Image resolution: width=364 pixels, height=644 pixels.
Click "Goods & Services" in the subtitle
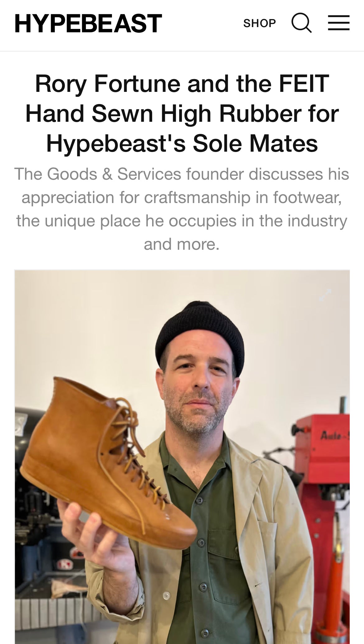(114, 174)
